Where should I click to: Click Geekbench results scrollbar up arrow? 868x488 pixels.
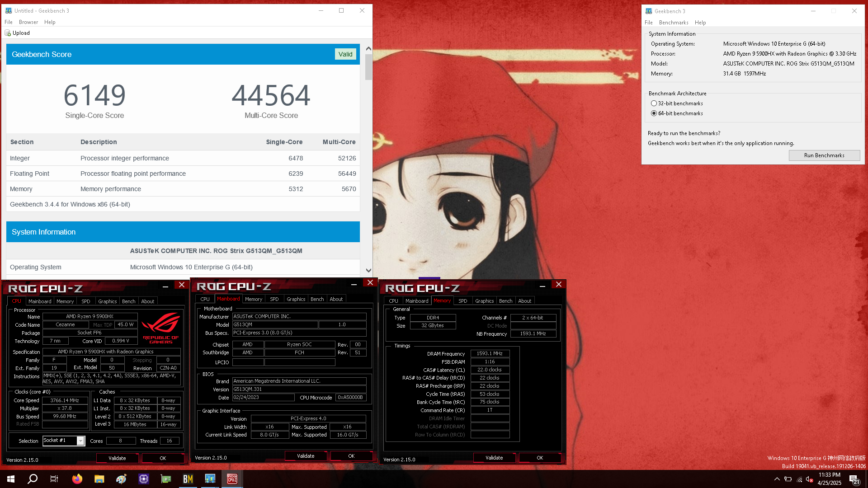tap(368, 48)
